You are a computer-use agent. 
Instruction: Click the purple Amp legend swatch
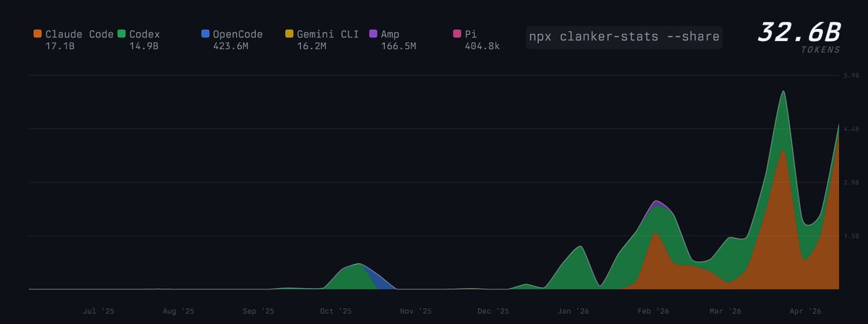tap(373, 34)
